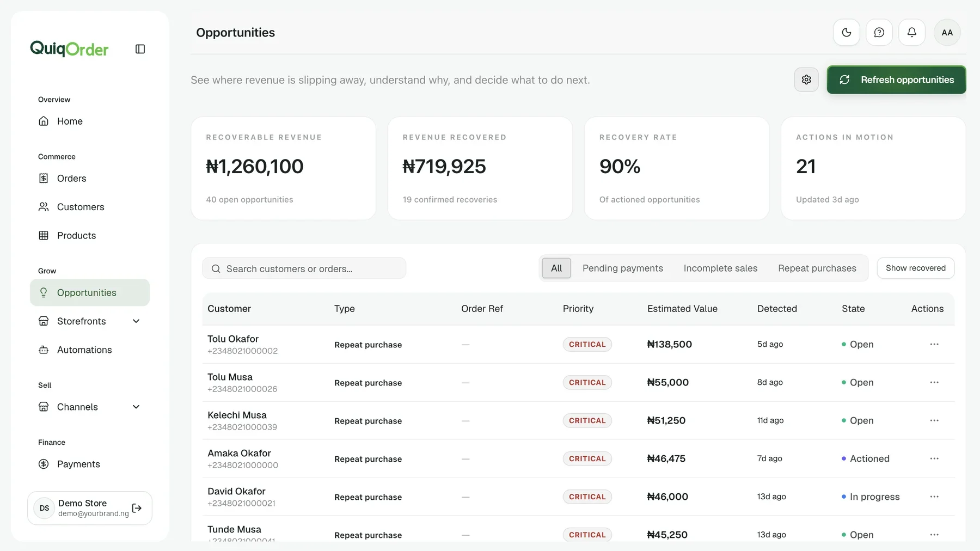Focus the Search customers or orders field
Viewport: 980px width, 551px height.
(x=304, y=268)
